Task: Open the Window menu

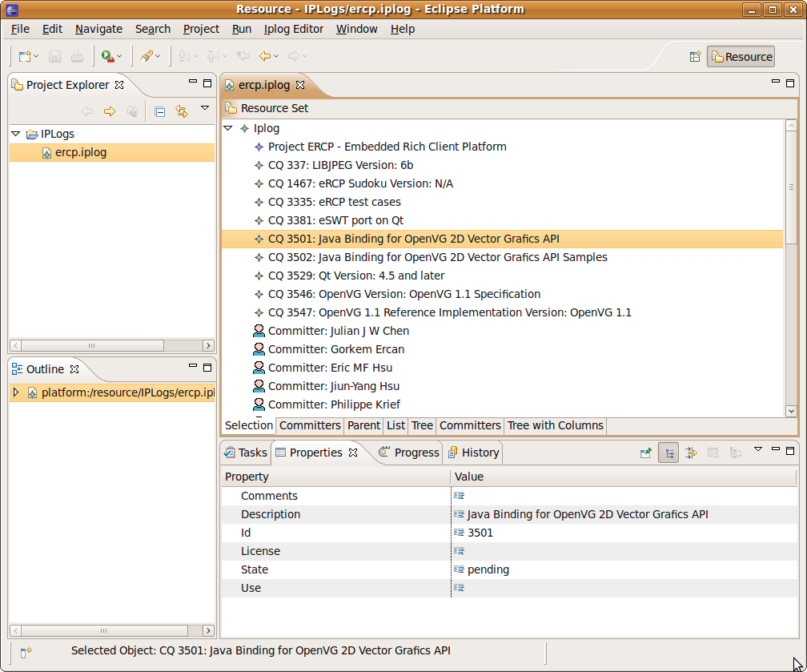Action: coord(357,29)
